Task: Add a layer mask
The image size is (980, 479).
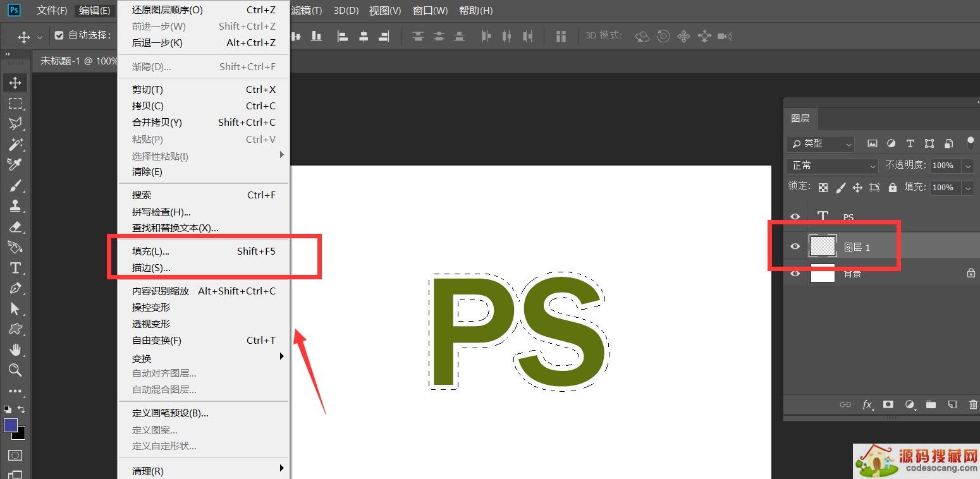Action: pyautogui.click(x=888, y=404)
